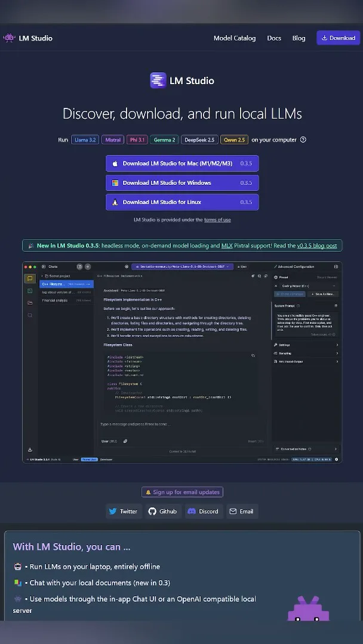Download LM Studio for Windows
Image resolution: width=363 pixels, height=644 pixels.
[x=182, y=183]
